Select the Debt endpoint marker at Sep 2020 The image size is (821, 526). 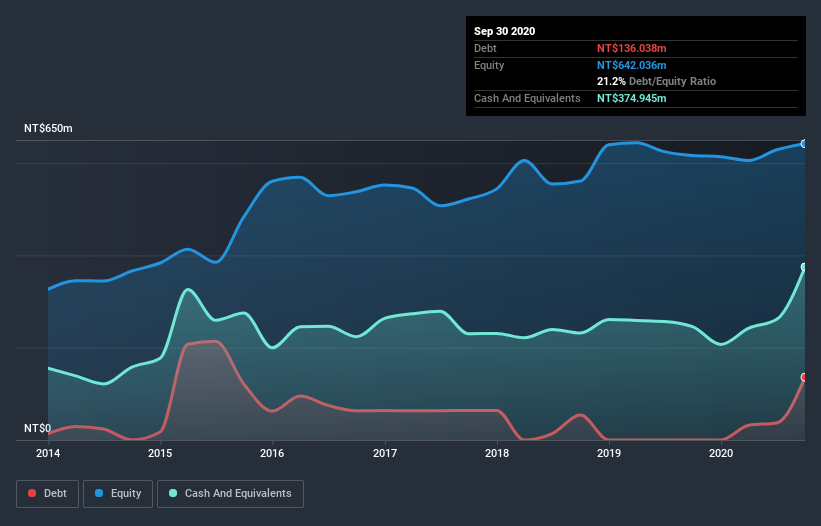(804, 377)
